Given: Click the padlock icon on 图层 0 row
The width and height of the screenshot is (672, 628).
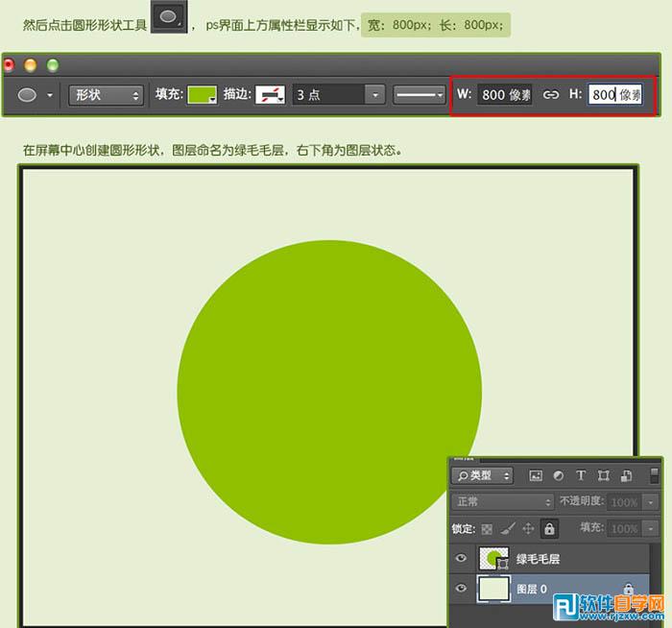Looking at the screenshot, I should click(628, 589).
